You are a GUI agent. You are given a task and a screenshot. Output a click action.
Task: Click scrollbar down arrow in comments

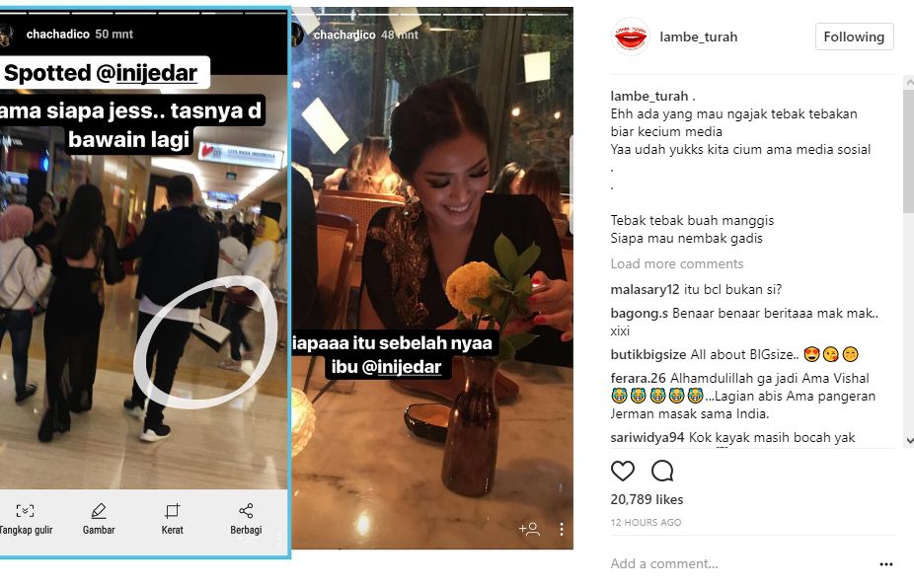click(x=909, y=441)
